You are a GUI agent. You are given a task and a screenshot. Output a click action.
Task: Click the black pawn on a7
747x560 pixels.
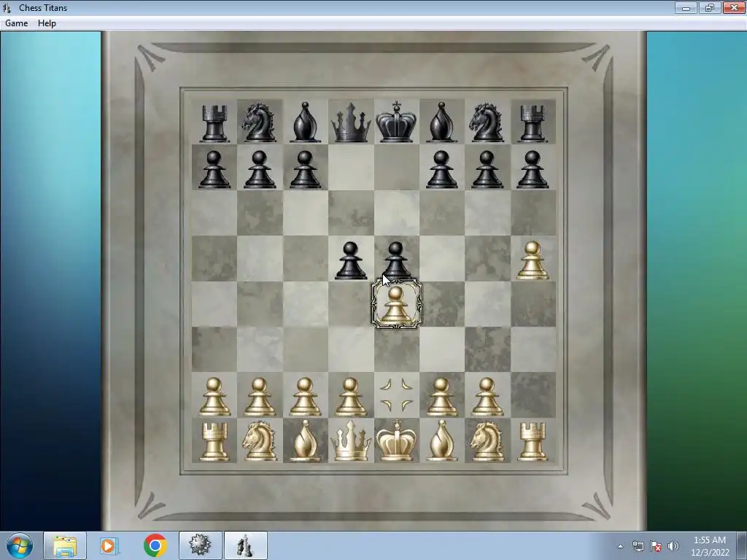pos(214,169)
